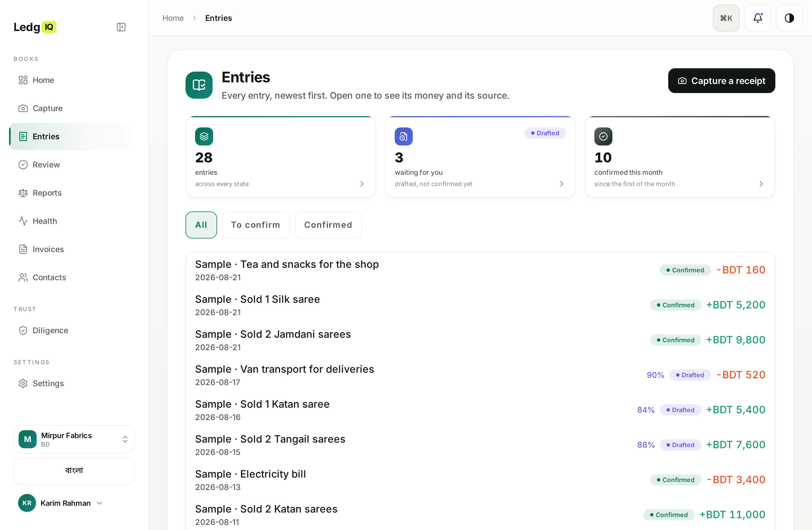The width and height of the screenshot is (812, 530).
Task: Click the layers icon on 28 entries card
Action: (x=204, y=136)
